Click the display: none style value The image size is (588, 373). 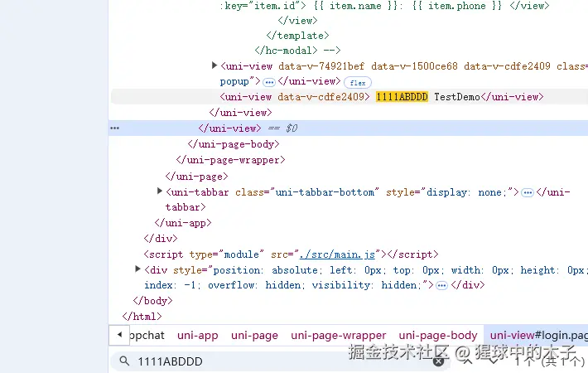(466, 192)
